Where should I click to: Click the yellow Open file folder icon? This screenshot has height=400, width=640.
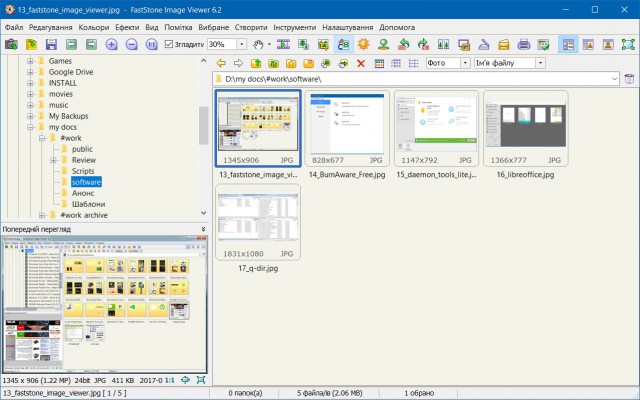point(31,44)
